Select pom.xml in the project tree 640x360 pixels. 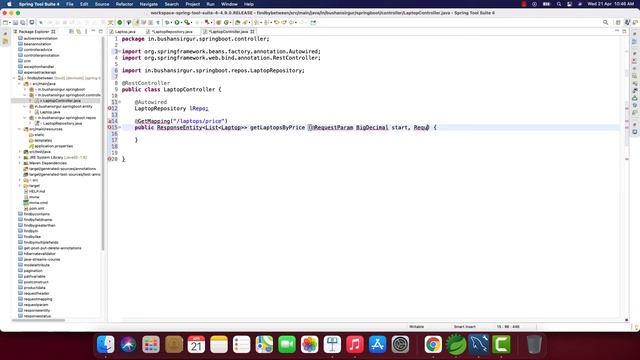[x=36, y=209]
